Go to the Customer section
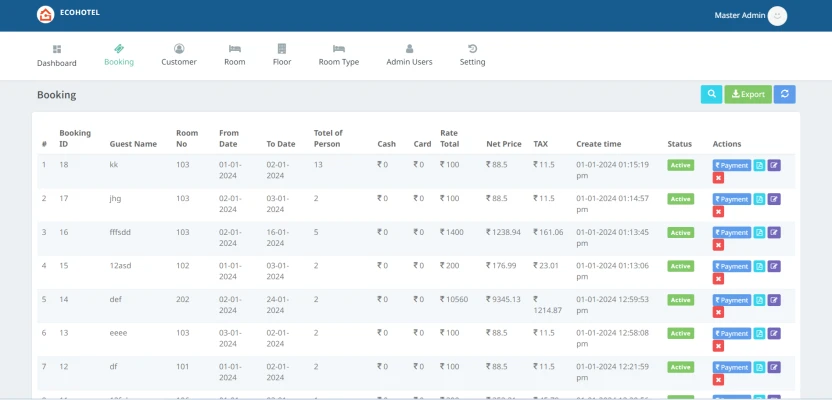This screenshot has width=832, height=400. point(179,55)
